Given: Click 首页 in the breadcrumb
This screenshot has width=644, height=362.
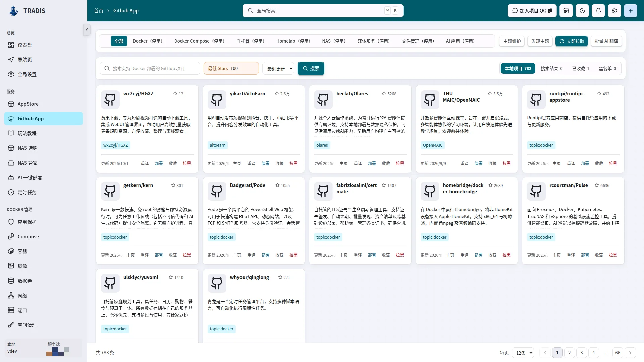Looking at the screenshot, I should 99,11.
